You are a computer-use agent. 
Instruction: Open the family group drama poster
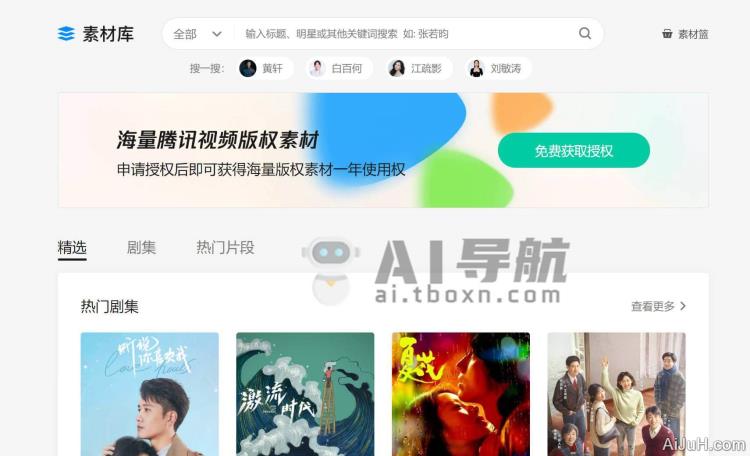617,394
